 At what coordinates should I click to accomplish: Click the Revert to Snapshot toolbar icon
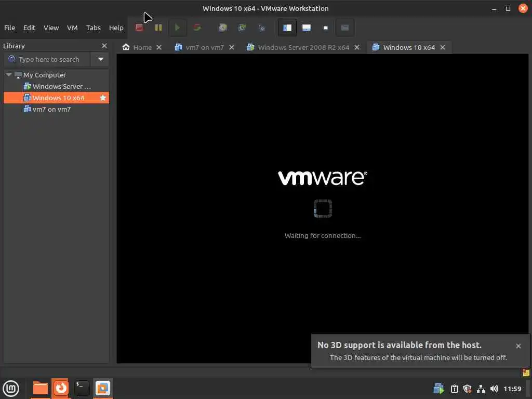pos(242,28)
